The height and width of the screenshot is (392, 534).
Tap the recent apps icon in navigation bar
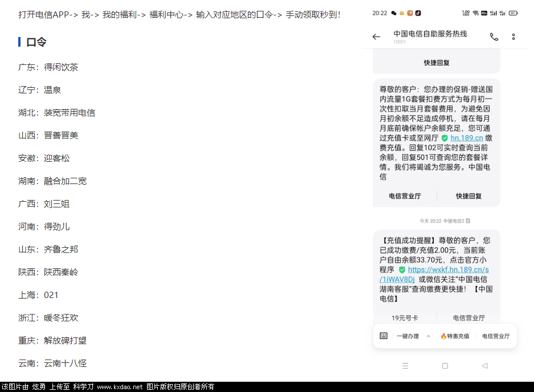405,365
